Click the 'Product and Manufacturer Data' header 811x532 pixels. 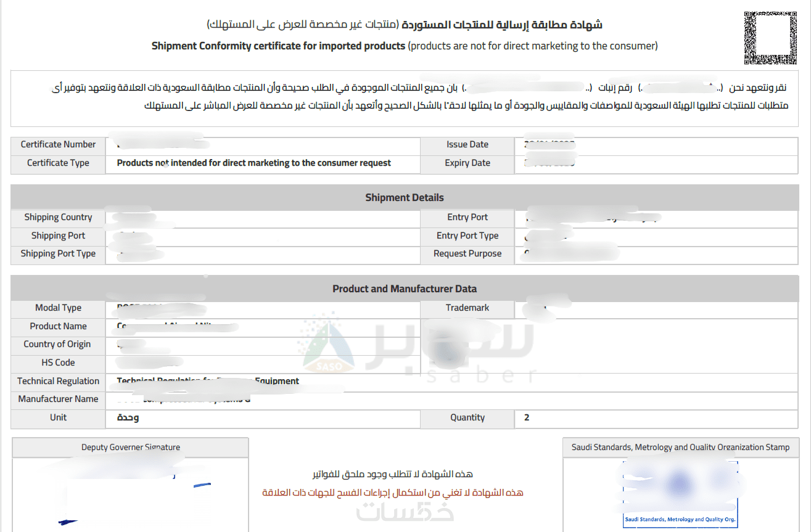tap(405, 289)
